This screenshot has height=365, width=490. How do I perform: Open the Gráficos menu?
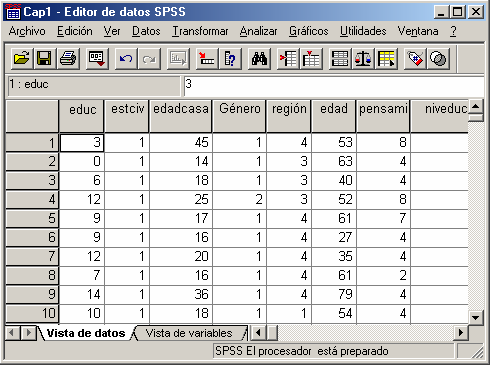[308, 31]
